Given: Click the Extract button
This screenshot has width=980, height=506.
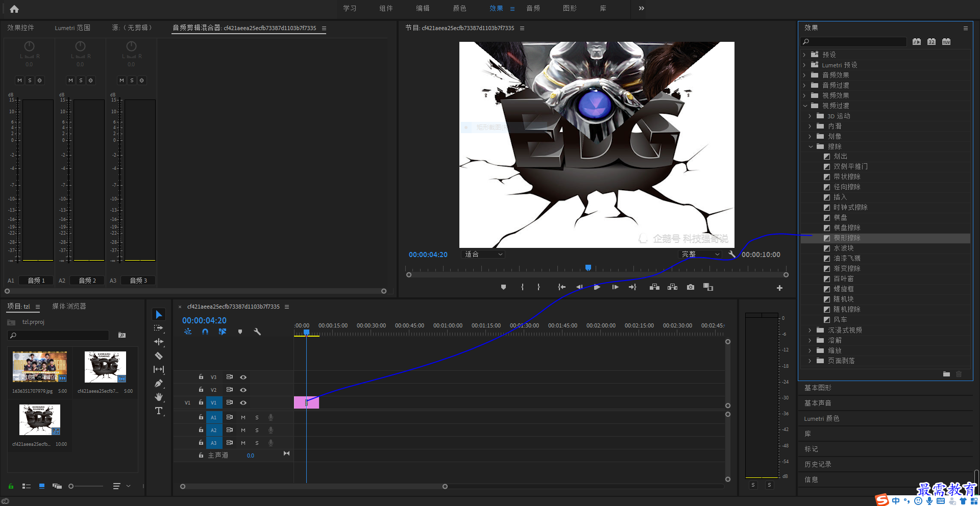Looking at the screenshot, I should (x=672, y=287).
